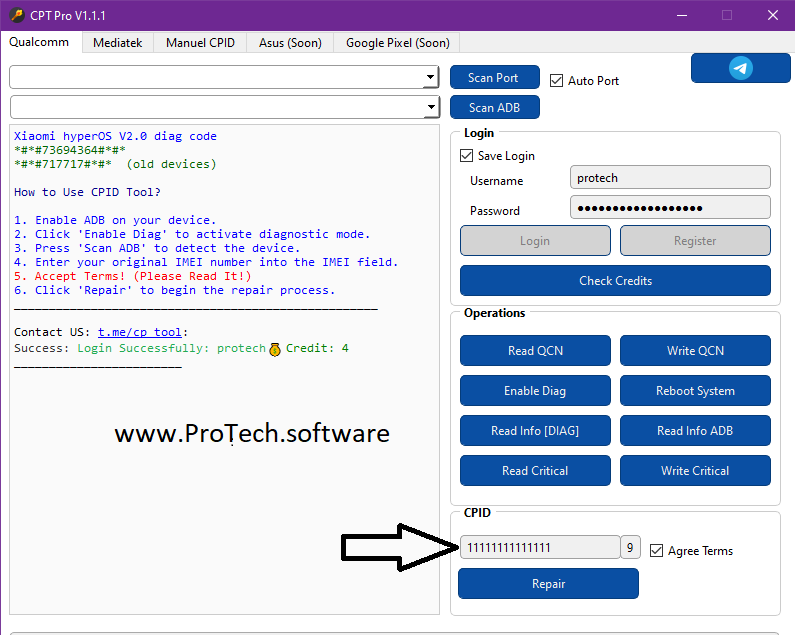Click the 'Login Successfully: protech' log text
Image resolution: width=795 pixels, height=635 pixels.
tap(171, 348)
